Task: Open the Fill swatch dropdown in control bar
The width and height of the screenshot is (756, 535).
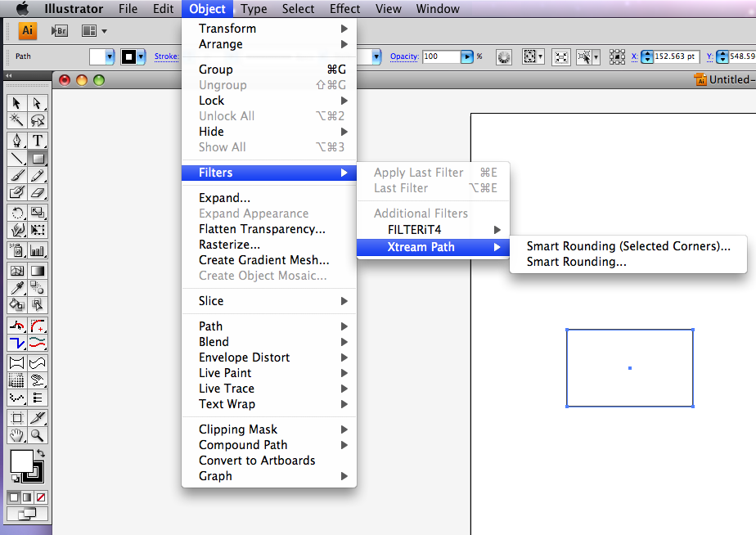Action: [110, 57]
